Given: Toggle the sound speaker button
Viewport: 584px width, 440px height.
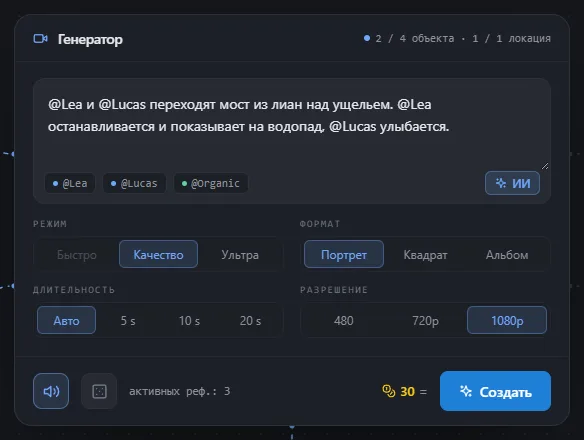Looking at the screenshot, I should coord(51,391).
